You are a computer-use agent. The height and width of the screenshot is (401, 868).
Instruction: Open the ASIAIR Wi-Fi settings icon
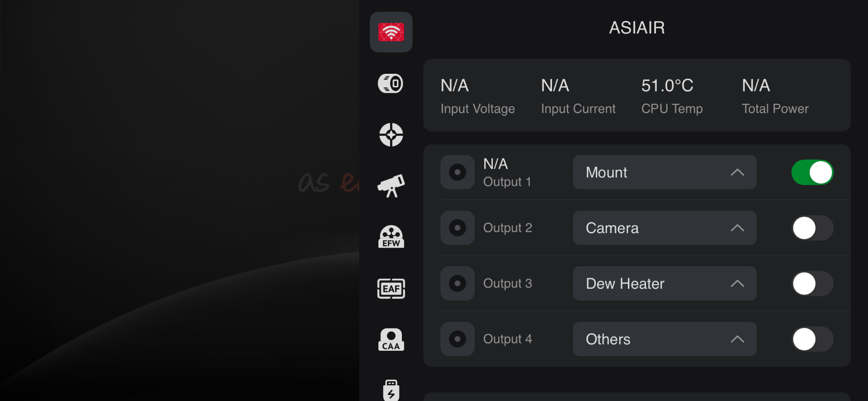(x=391, y=32)
